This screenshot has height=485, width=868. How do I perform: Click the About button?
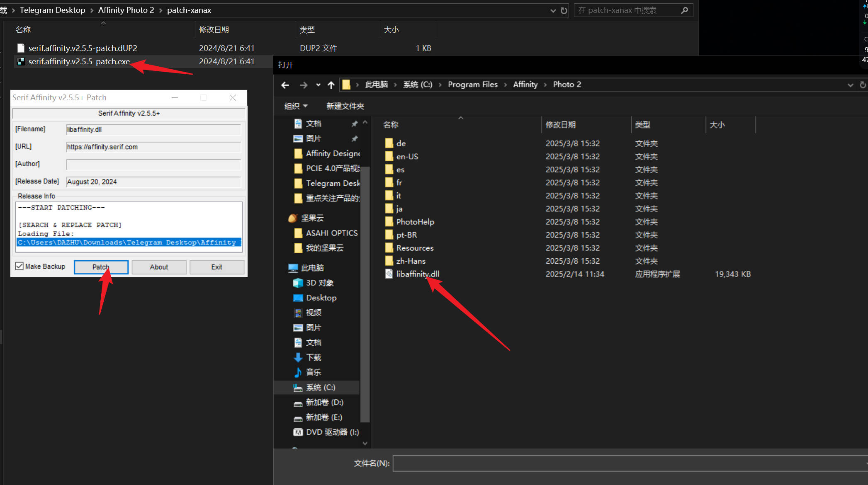point(159,267)
